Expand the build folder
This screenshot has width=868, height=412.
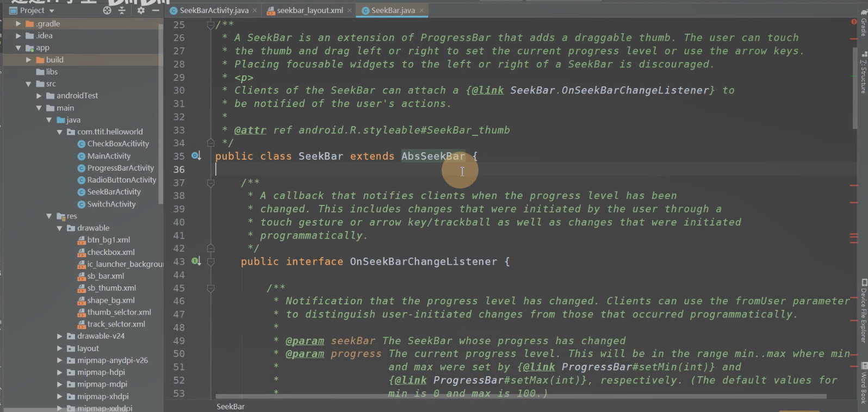click(28, 60)
